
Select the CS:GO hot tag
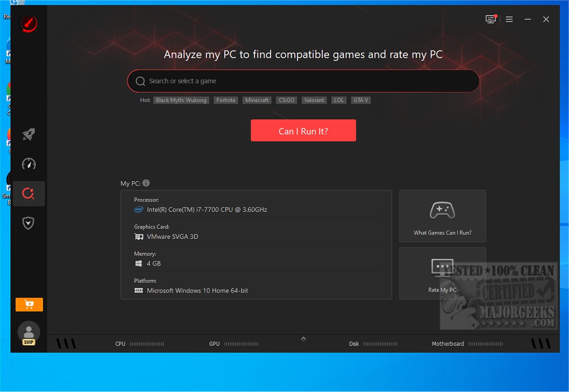tap(287, 100)
